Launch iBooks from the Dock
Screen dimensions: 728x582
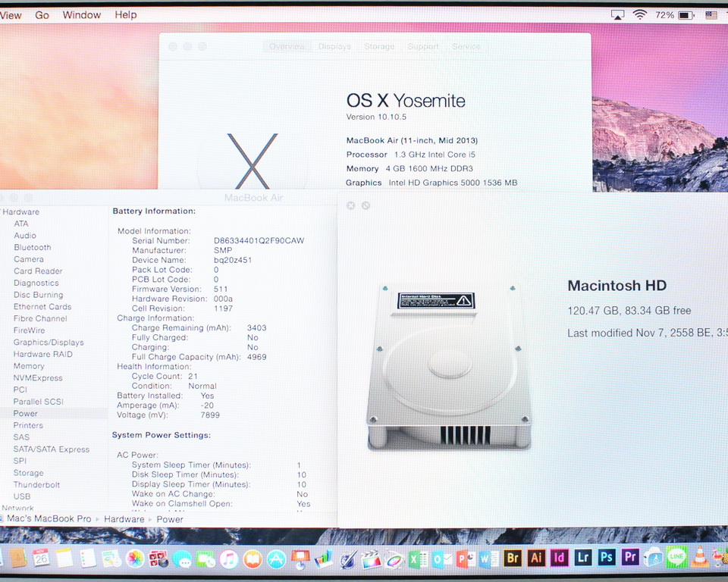(253, 559)
